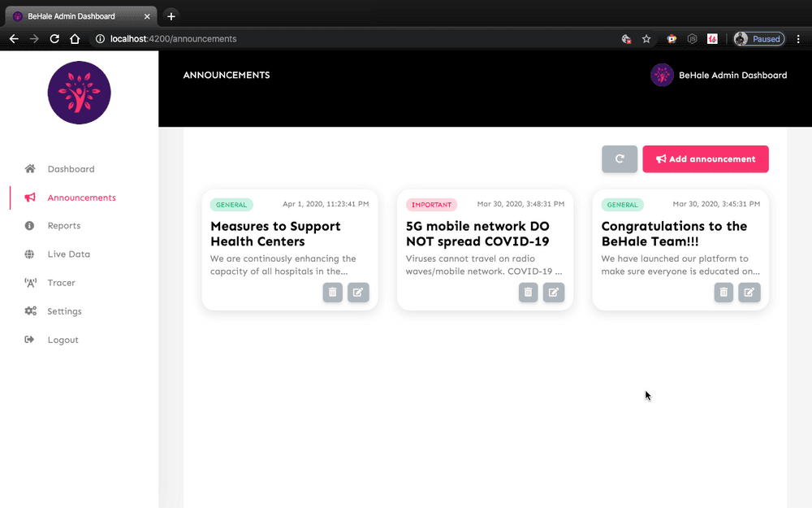Open a new browser tab
812x508 pixels.
coord(171,16)
